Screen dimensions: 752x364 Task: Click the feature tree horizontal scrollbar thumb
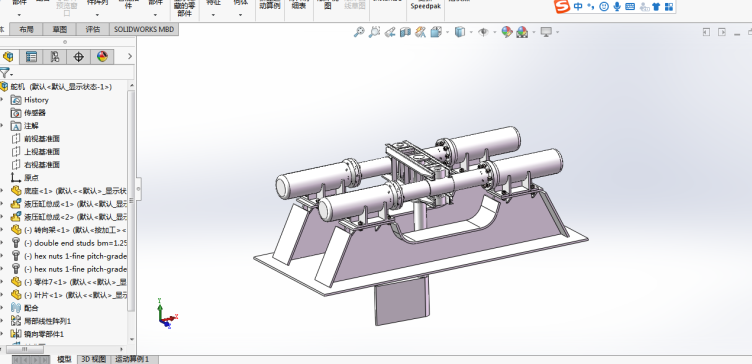26,349
